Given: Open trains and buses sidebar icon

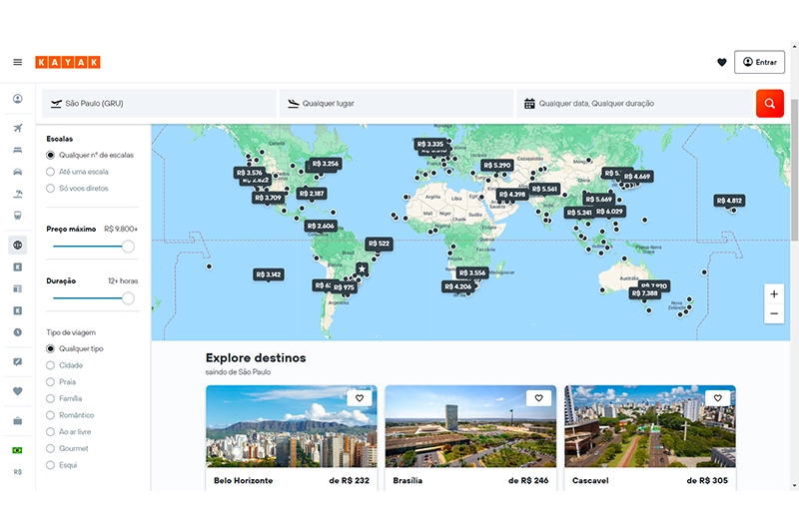Looking at the screenshot, I should pyautogui.click(x=18, y=216).
